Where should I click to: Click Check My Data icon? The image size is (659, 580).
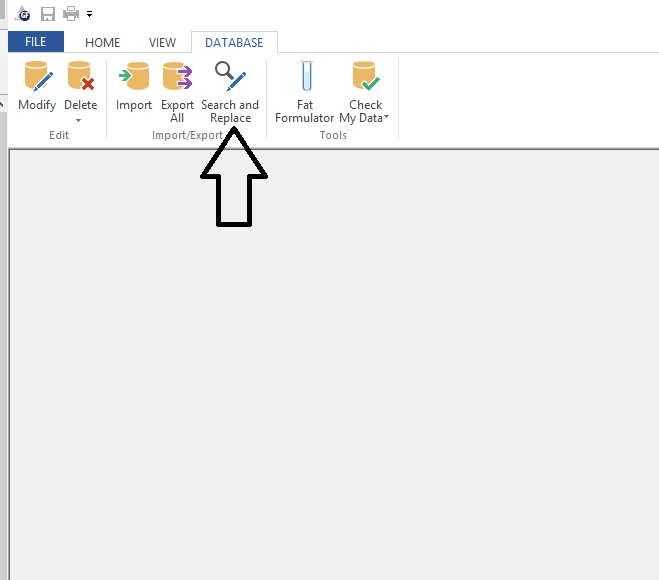pyautogui.click(x=366, y=76)
